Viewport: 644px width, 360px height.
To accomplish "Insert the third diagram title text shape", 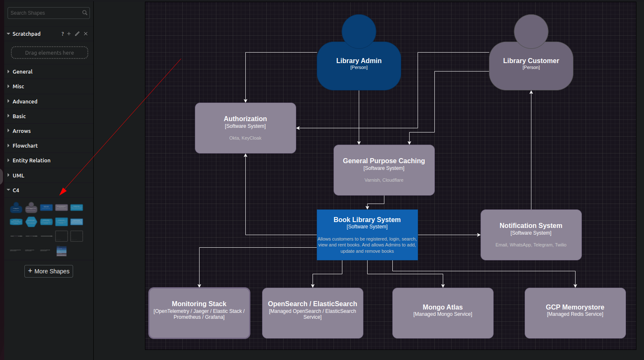I will (45, 250).
